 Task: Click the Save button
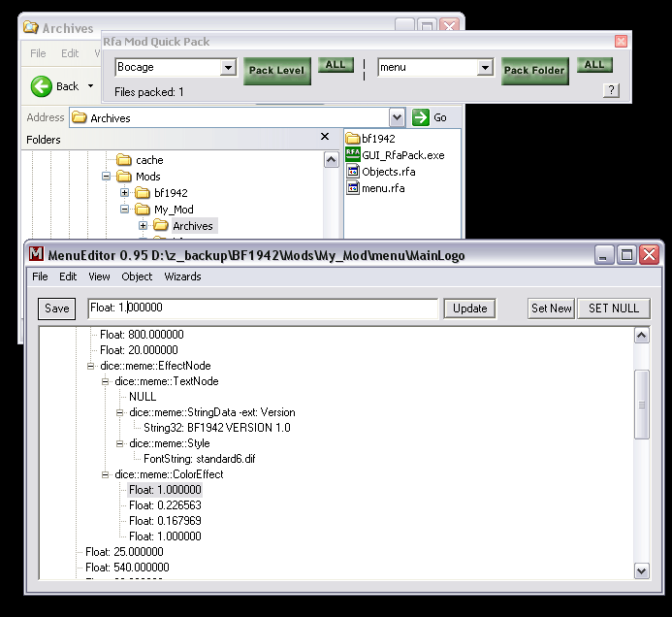(56, 308)
